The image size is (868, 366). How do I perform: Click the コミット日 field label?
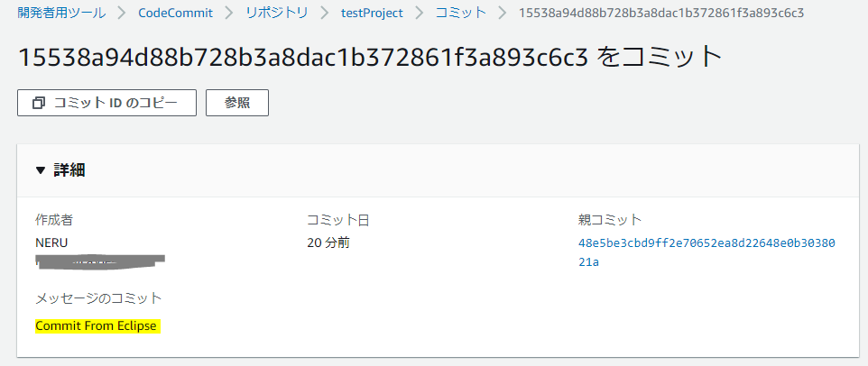338,220
